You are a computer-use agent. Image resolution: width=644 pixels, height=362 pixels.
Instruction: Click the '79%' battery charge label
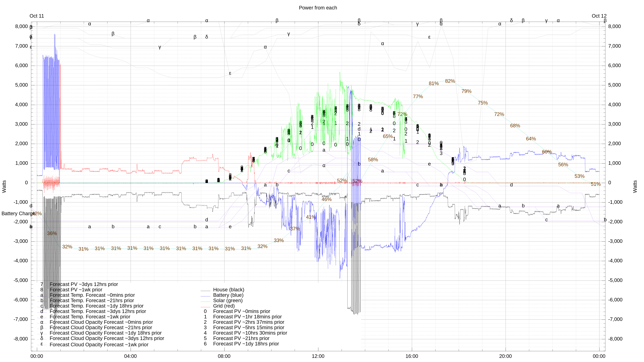point(467,91)
